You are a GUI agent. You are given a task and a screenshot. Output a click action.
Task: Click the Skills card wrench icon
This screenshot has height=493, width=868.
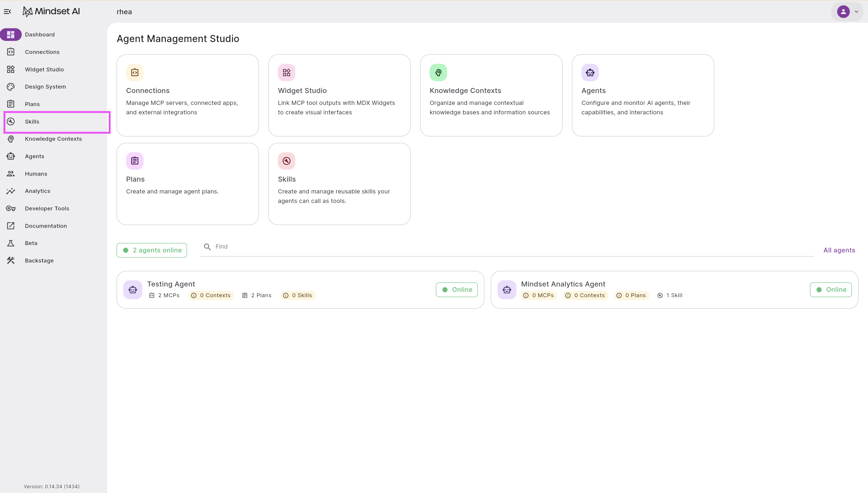(x=287, y=161)
